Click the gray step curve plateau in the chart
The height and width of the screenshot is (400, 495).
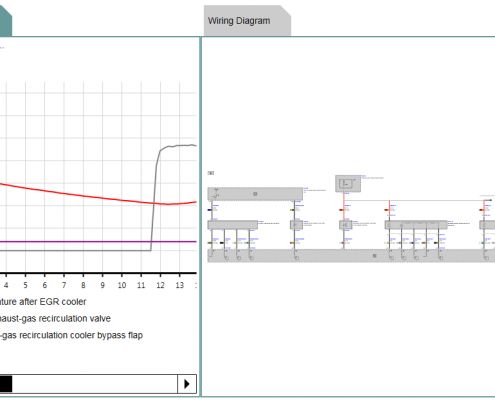pyautogui.click(x=178, y=145)
